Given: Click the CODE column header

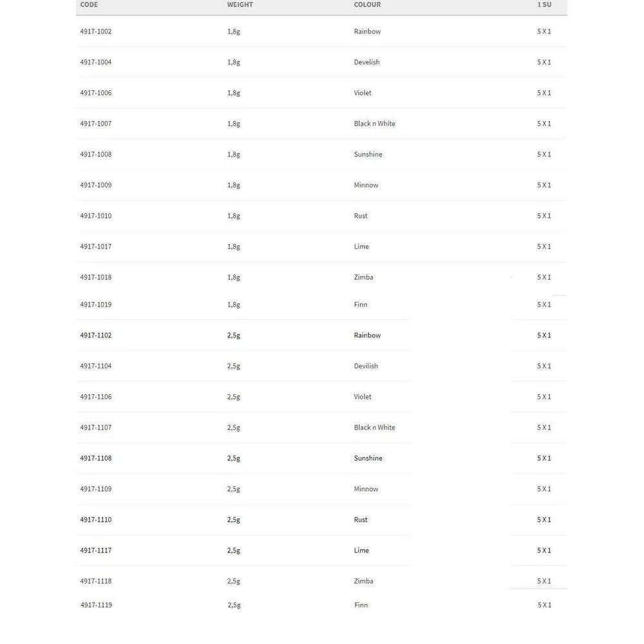Looking at the screenshot, I should point(89,5).
